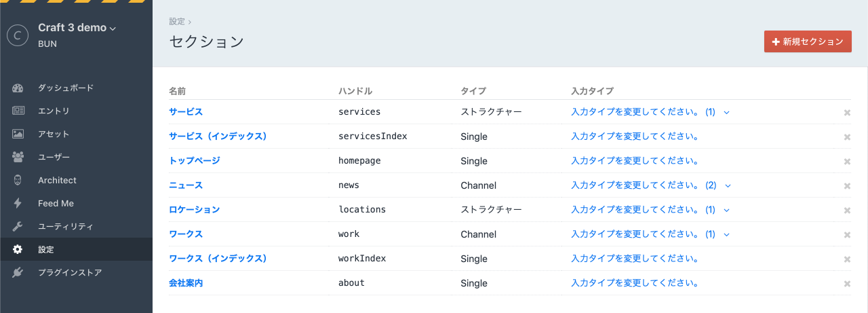Image resolution: width=868 pixels, height=313 pixels.
Task: Click the エントリ newspaper icon
Action: coord(18,111)
